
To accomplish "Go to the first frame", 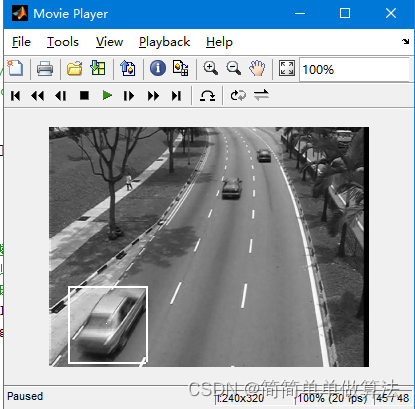I will [x=16, y=96].
